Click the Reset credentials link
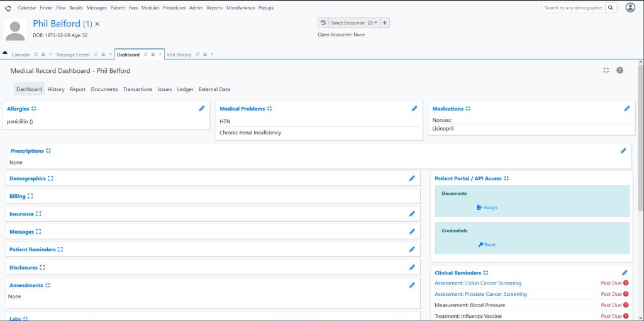 point(487,244)
